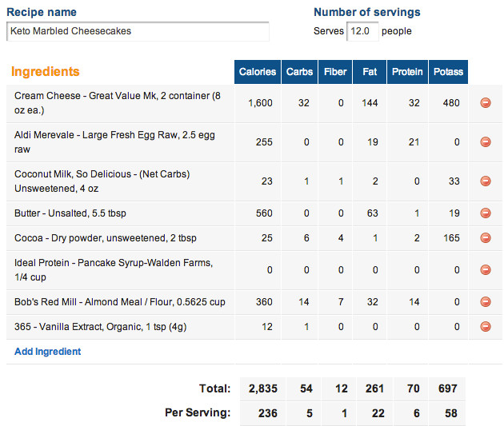Click the 12 calories value for Vanilla Extract
Viewport: 504px width, 426px height.
[267, 326]
